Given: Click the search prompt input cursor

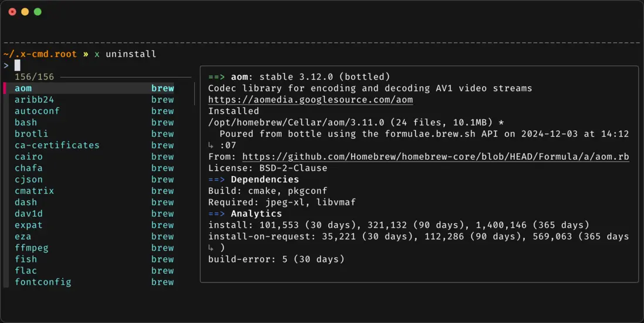Looking at the screenshot, I should point(18,65).
